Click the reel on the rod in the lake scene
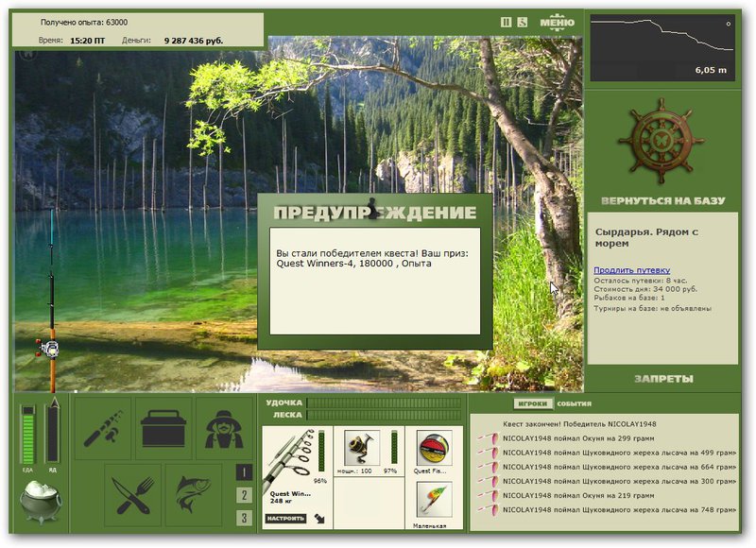The image size is (756, 548). [48, 348]
